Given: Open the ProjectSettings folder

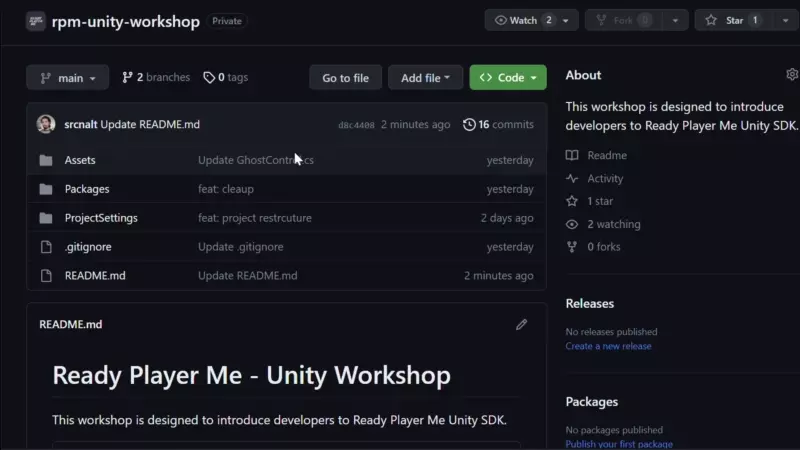Looking at the screenshot, I should click(x=101, y=218).
